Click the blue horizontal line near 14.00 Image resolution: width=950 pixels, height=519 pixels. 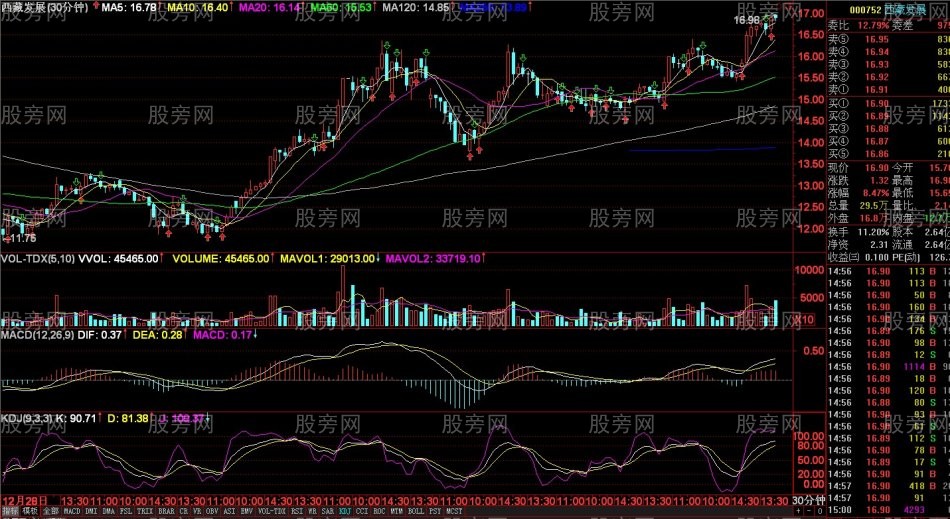703,149
